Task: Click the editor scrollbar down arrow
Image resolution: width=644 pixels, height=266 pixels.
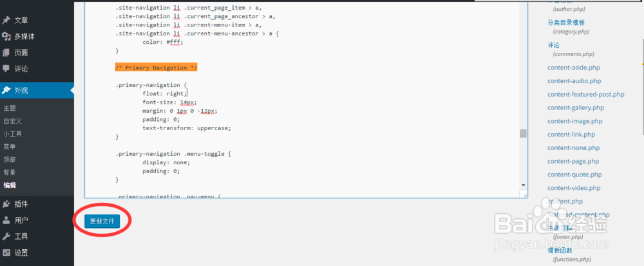Action: (523, 185)
